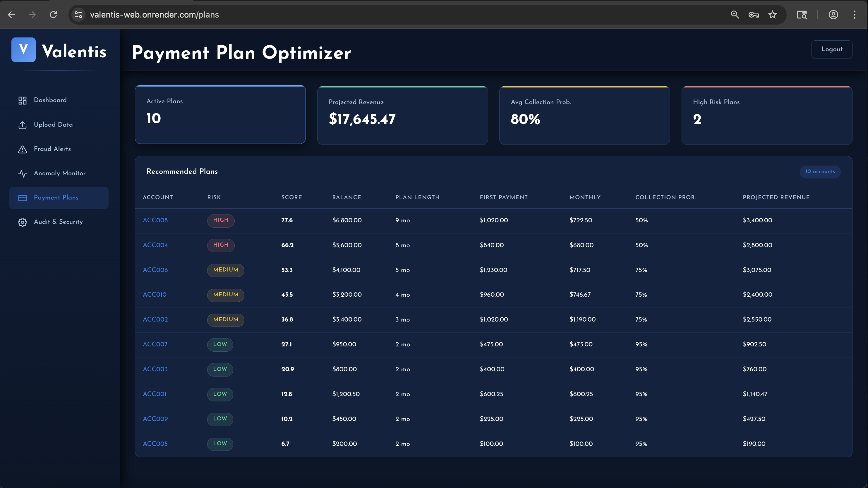
Task: Click the Logout button
Action: click(x=832, y=49)
